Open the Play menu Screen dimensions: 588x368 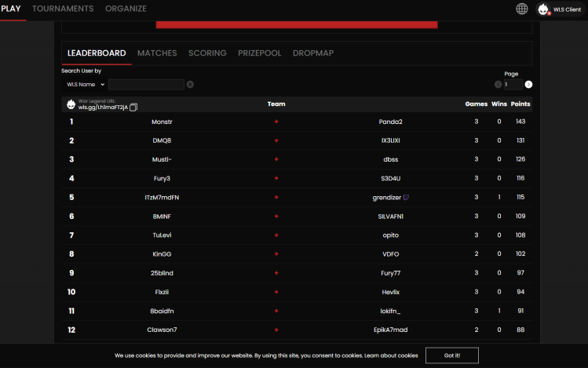11,9
